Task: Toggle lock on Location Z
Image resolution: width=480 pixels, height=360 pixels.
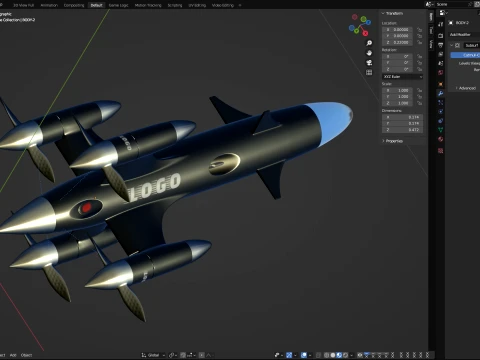Action: (x=419, y=42)
